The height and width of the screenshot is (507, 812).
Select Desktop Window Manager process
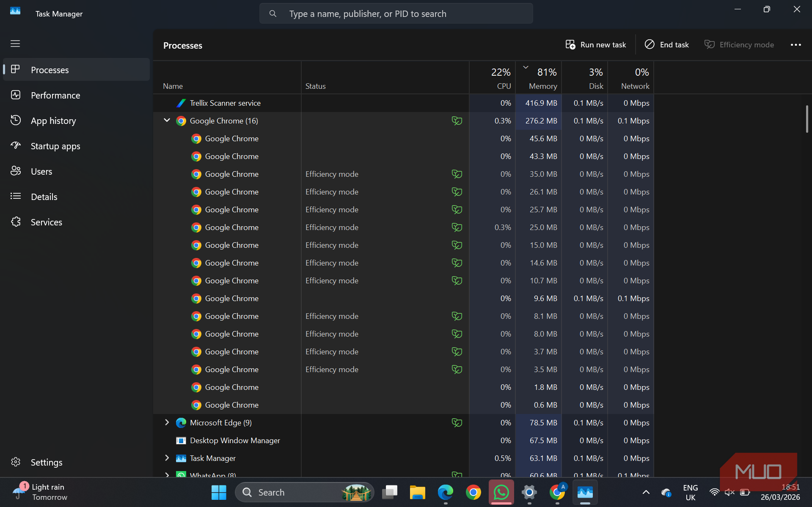tap(403, 440)
